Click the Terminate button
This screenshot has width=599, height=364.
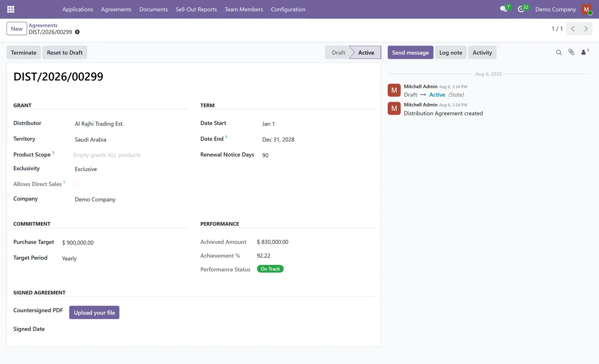tap(24, 52)
